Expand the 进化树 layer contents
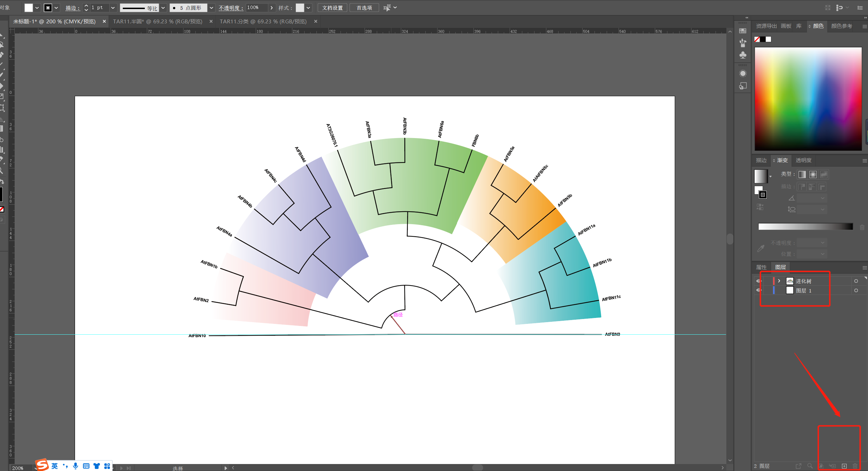868x471 pixels. 779,281
